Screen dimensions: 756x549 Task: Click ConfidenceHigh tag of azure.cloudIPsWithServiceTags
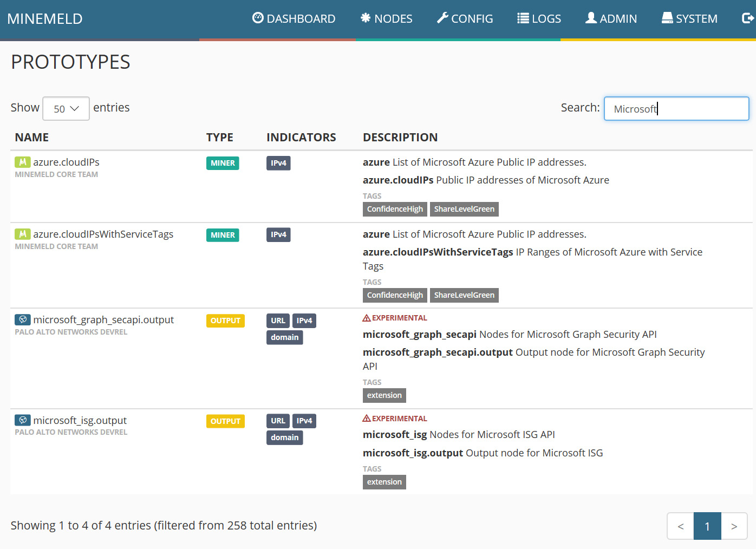[395, 295]
